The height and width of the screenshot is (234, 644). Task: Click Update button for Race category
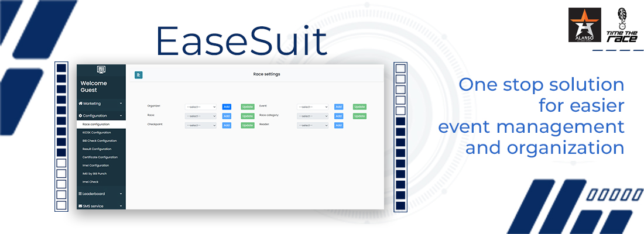360,116
